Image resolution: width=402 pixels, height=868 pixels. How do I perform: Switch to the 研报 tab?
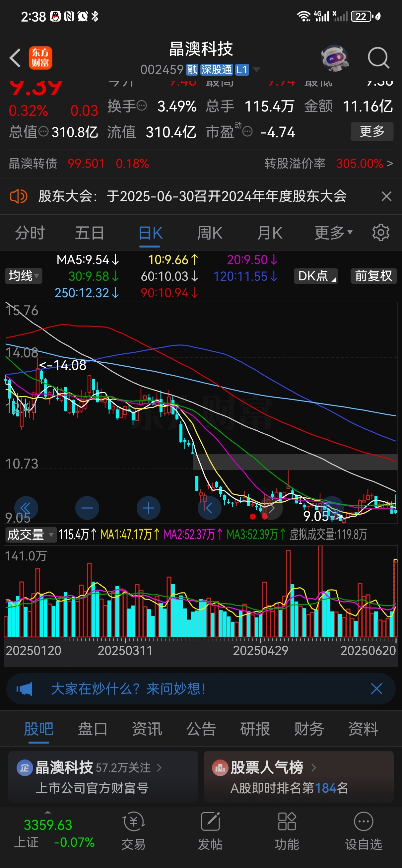255,729
